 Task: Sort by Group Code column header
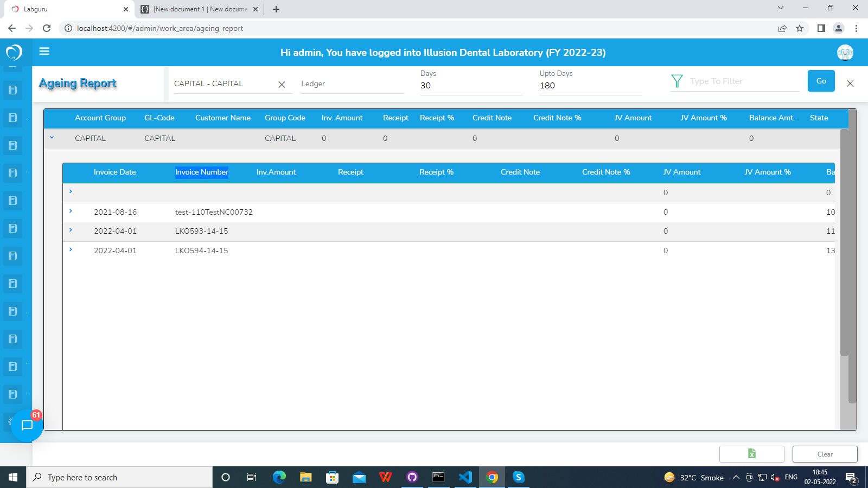tap(285, 118)
